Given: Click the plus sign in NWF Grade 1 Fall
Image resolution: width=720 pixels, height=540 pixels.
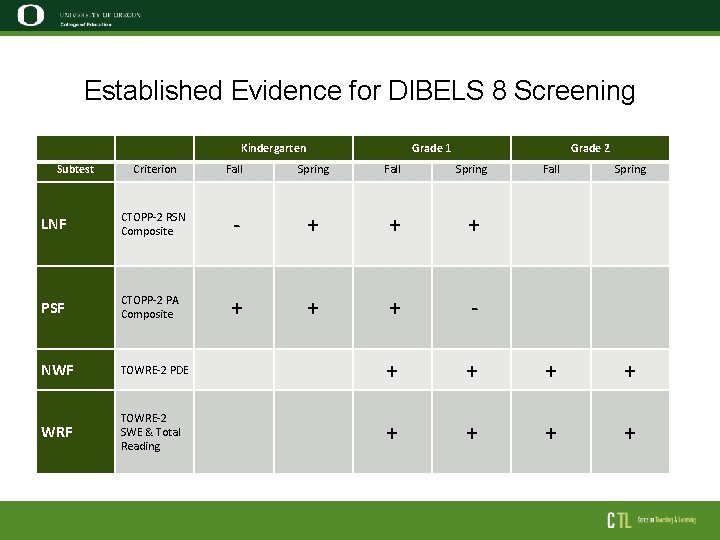Looking at the screenshot, I should click(392, 371).
